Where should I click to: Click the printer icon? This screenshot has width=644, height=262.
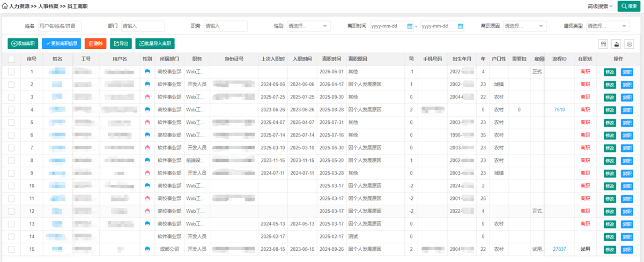pyautogui.click(x=630, y=44)
